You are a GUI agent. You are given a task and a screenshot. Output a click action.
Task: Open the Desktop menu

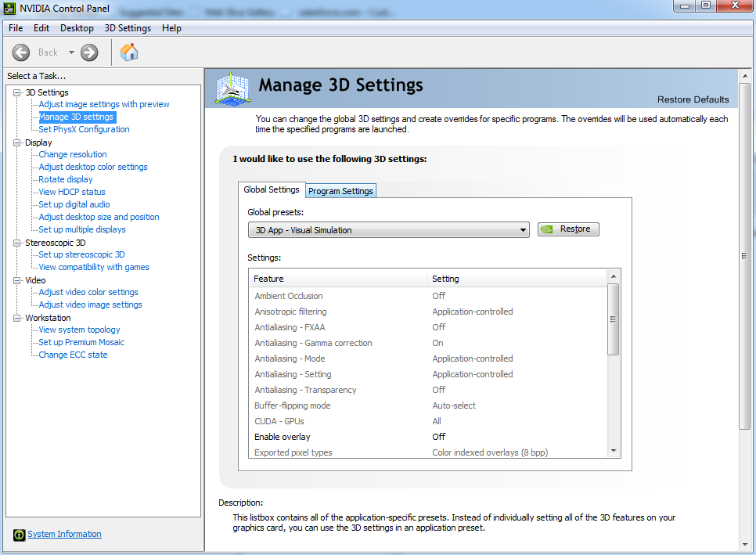[77, 28]
